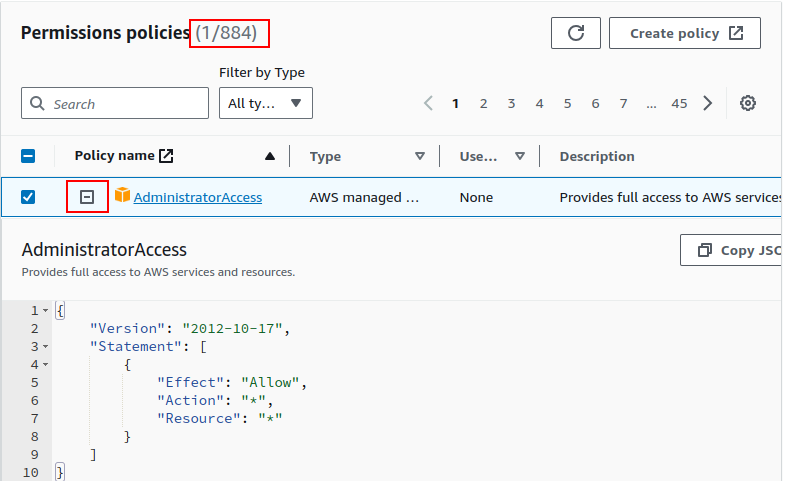Go to page 5 in pagination
Image resolution: width=785 pixels, height=481 pixels.
567,104
